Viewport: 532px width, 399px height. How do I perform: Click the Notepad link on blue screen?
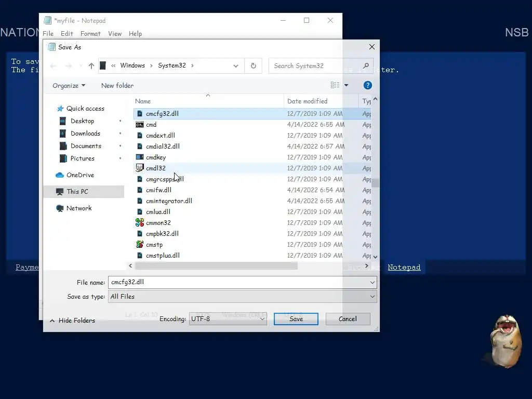pos(404,268)
